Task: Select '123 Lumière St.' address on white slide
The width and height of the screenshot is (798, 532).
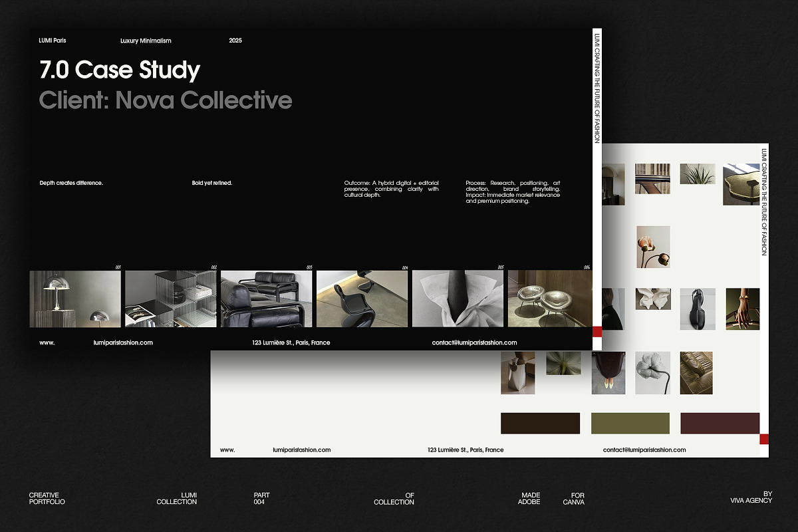Action: pyautogui.click(x=465, y=450)
